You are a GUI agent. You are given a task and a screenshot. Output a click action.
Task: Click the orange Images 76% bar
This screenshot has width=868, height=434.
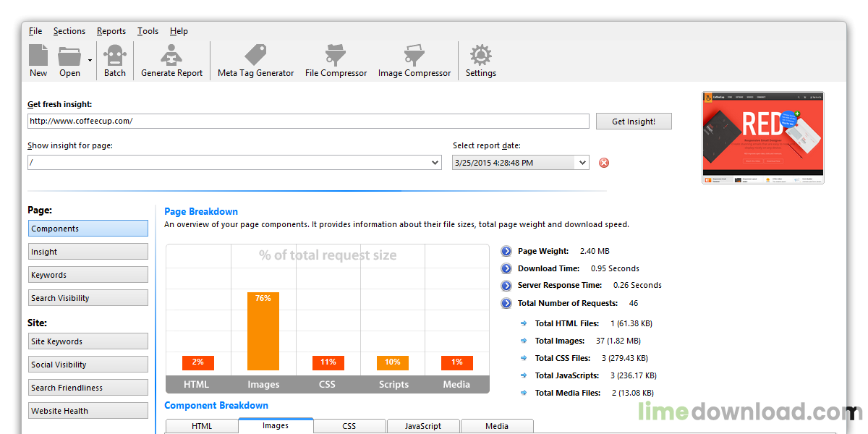(x=263, y=331)
